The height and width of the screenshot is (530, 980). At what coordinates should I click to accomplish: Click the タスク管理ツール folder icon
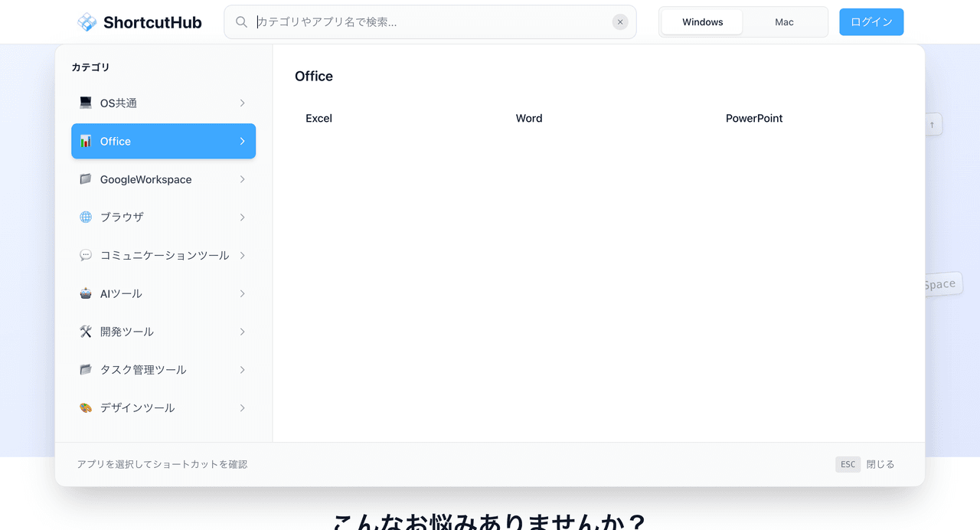[x=86, y=369]
